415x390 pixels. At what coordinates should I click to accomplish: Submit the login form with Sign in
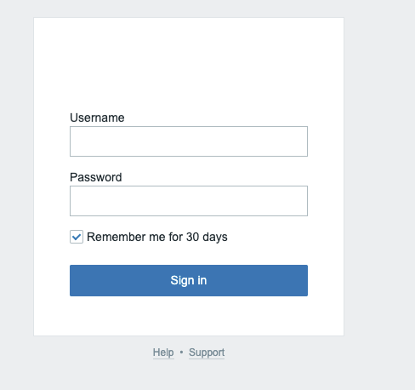tap(189, 280)
